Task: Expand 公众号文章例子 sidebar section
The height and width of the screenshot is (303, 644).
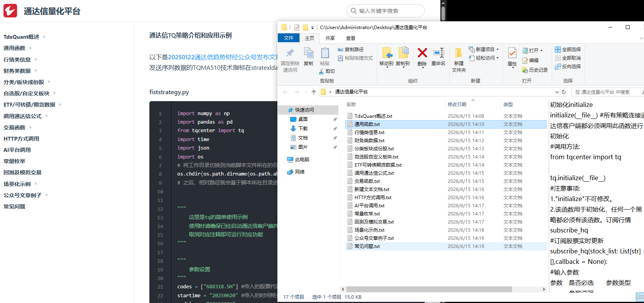Action: (x=47, y=195)
